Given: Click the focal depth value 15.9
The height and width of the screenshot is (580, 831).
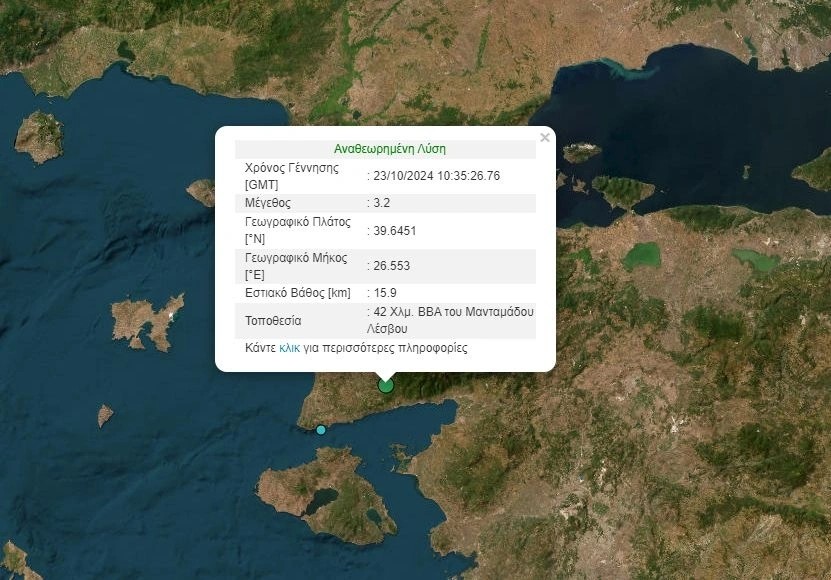Looking at the screenshot, I should (386, 293).
